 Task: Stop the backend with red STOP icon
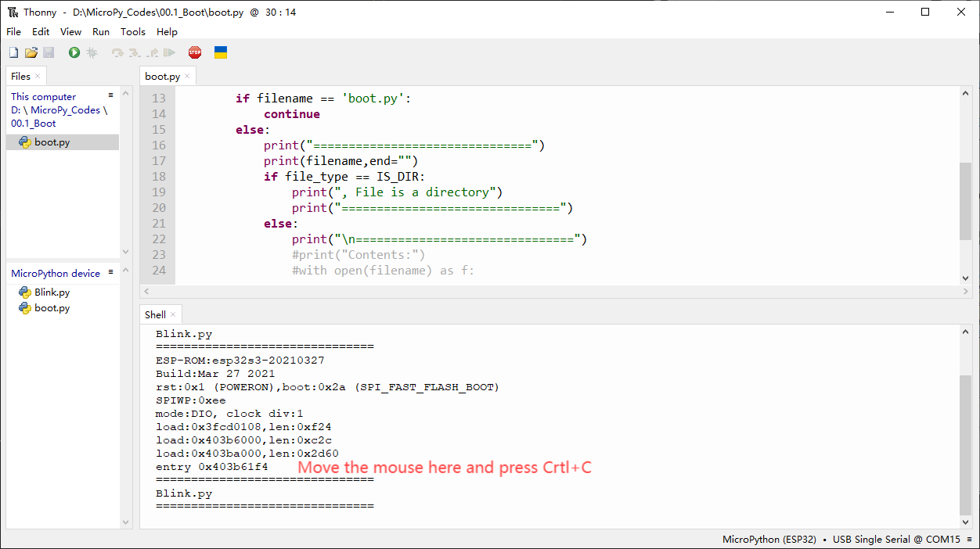[x=195, y=52]
